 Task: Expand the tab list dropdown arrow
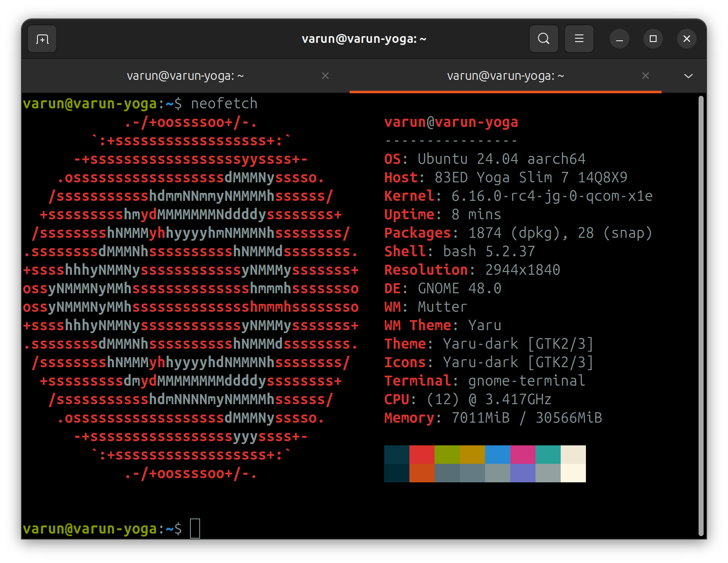pos(688,76)
